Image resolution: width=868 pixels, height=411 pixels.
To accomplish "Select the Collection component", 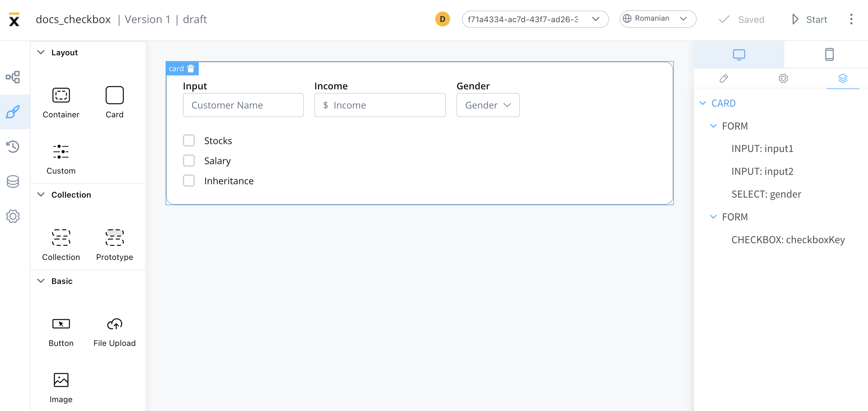I will (x=61, y=245).
